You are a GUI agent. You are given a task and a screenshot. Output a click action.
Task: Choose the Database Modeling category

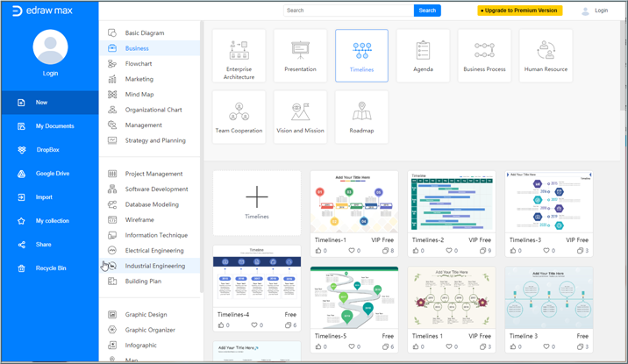point(149,204)
